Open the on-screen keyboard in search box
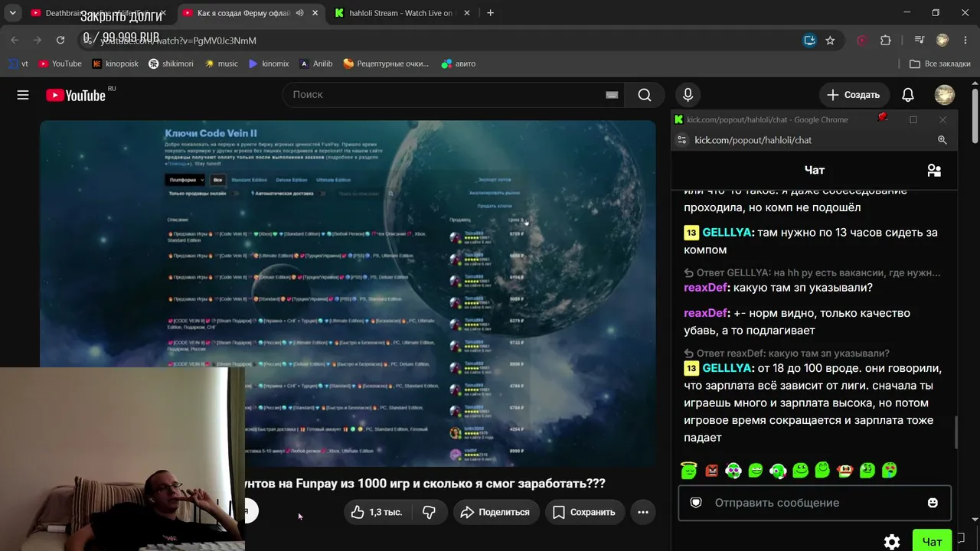The width and height of the screenshot is (980, 551). pyautogui.click(x=612, y=95)
